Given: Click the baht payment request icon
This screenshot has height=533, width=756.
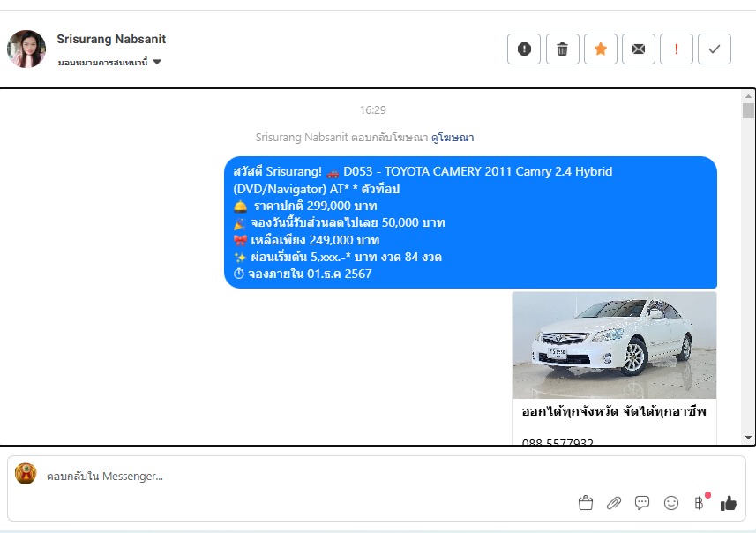Looking at the screenshot, I should [700, 503].
